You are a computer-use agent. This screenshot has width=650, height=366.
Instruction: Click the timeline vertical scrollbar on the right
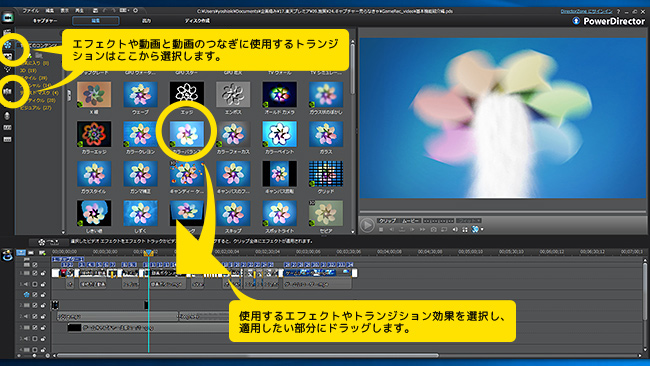point(645,290)
